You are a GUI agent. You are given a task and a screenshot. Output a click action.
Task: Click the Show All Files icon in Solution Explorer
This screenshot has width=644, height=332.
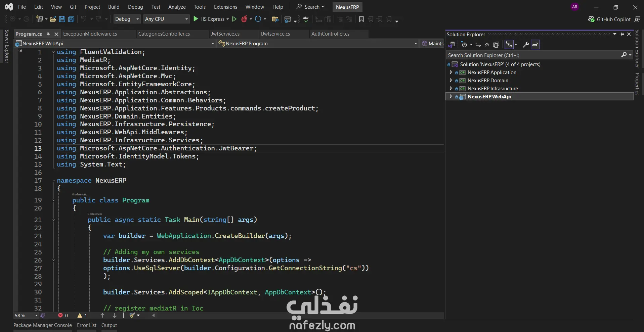(496, 45)
